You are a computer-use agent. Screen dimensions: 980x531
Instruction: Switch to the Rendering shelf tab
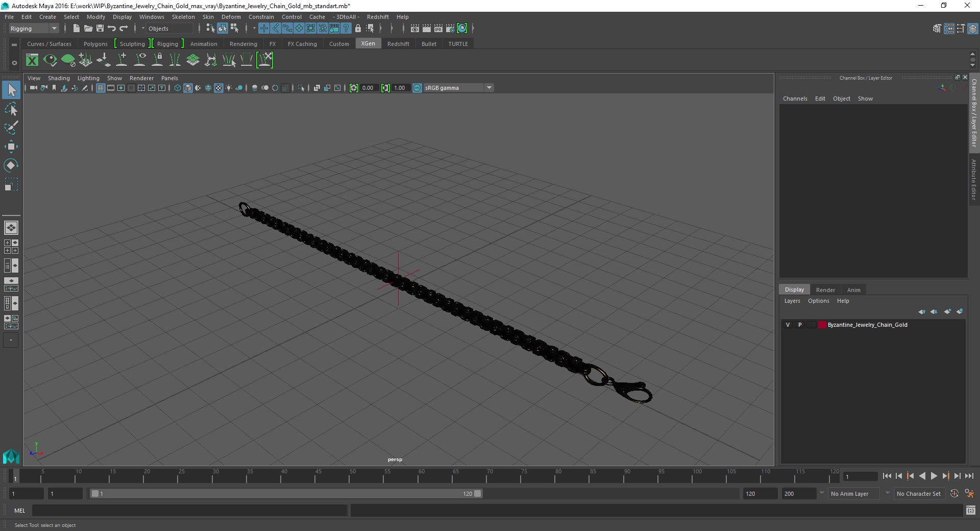(x=243, y=44)
